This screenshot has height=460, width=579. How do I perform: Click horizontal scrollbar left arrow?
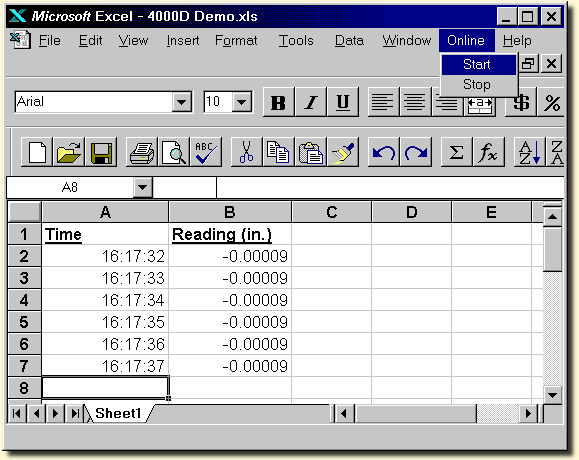[344, 413]
